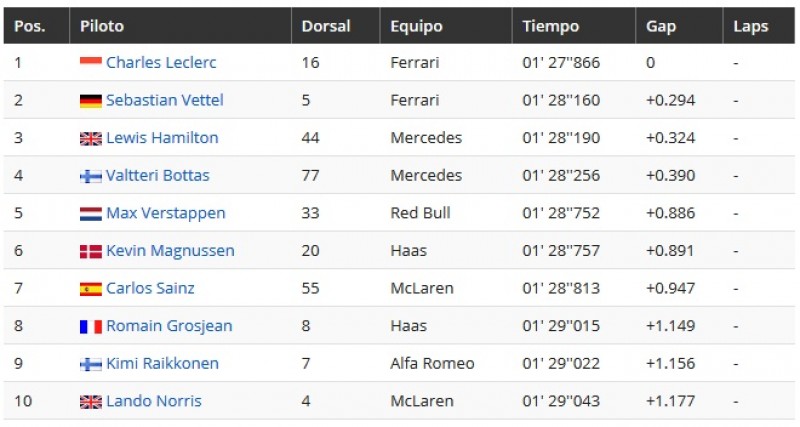800x427 pixels.
Task: Follow the Lewis Hamilton link
Action: 162,138
